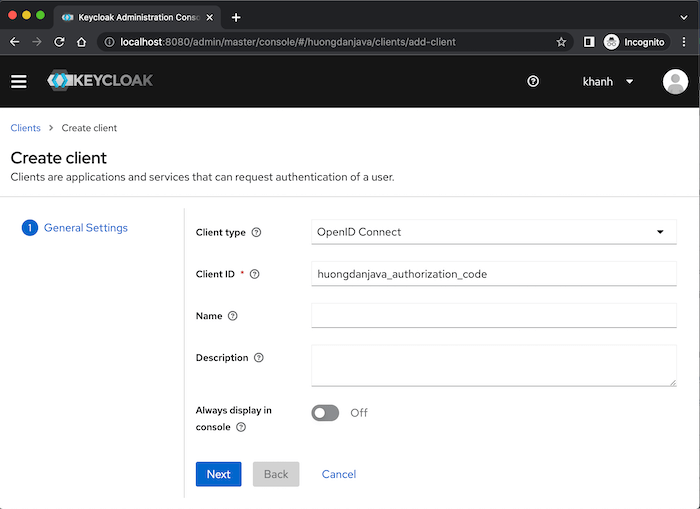This screenshot has width=700, height=509.
Task: Click the Create client page heading
Action: [58, 158]
